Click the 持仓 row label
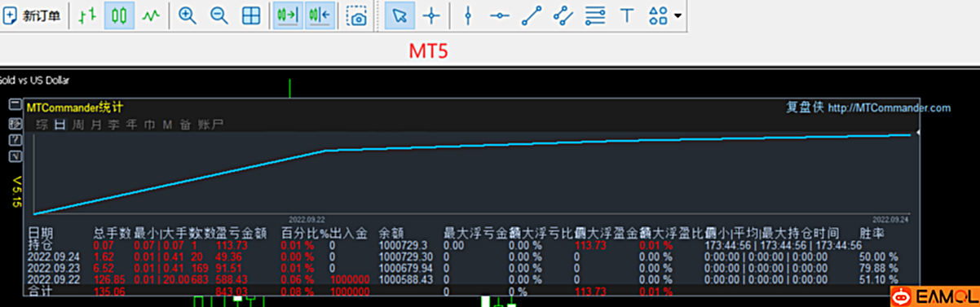 (40, 244)
